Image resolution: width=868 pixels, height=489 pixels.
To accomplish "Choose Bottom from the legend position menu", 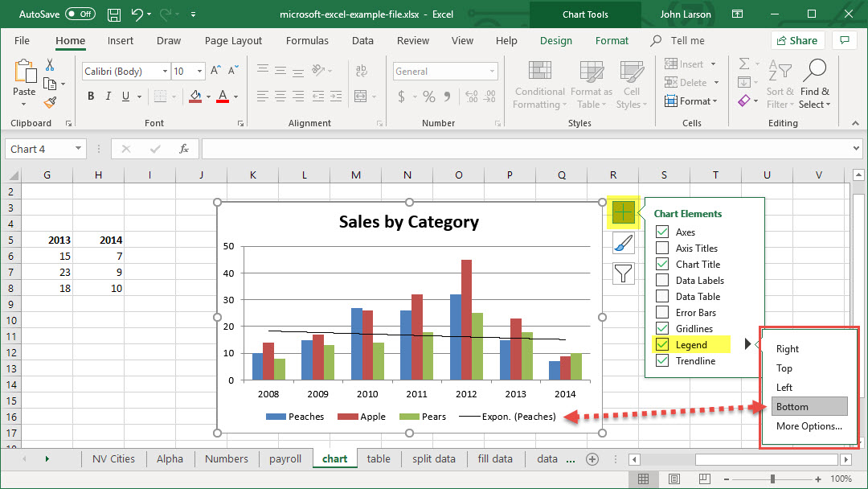I will pos(809,407).
